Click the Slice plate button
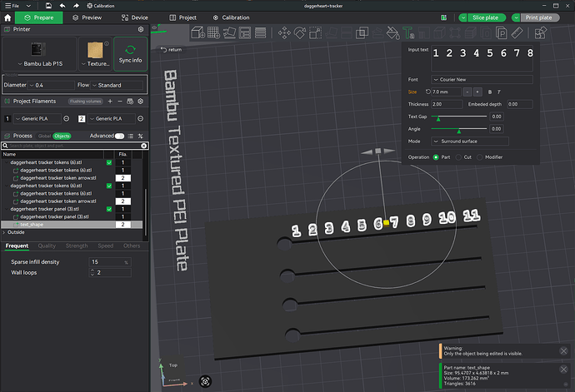The width and height of the screenshot is (575, 392). (487, 17)
